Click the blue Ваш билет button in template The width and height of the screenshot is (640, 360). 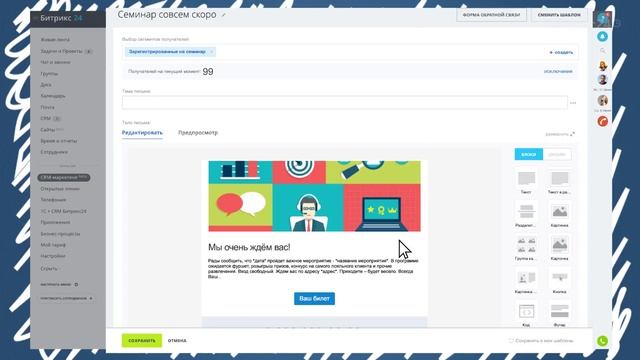[x=314, y=298]
